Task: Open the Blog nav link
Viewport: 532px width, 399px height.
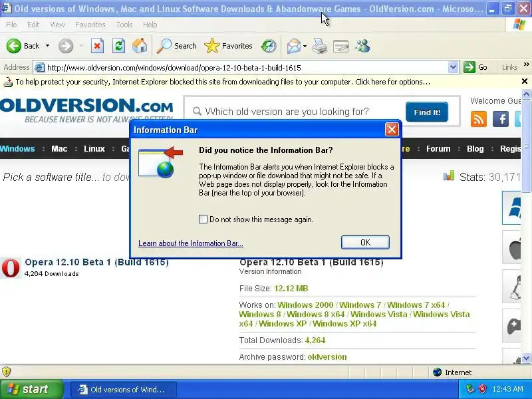Action: pyautogui.click(x=475, y=148)
